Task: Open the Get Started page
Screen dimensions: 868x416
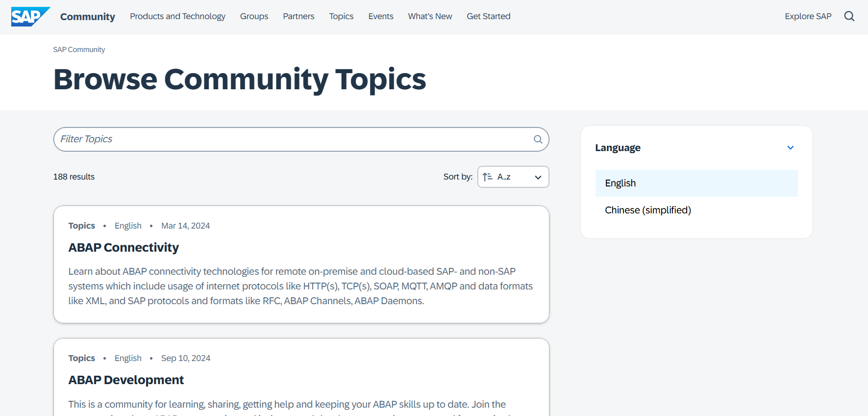Action: 488,16
